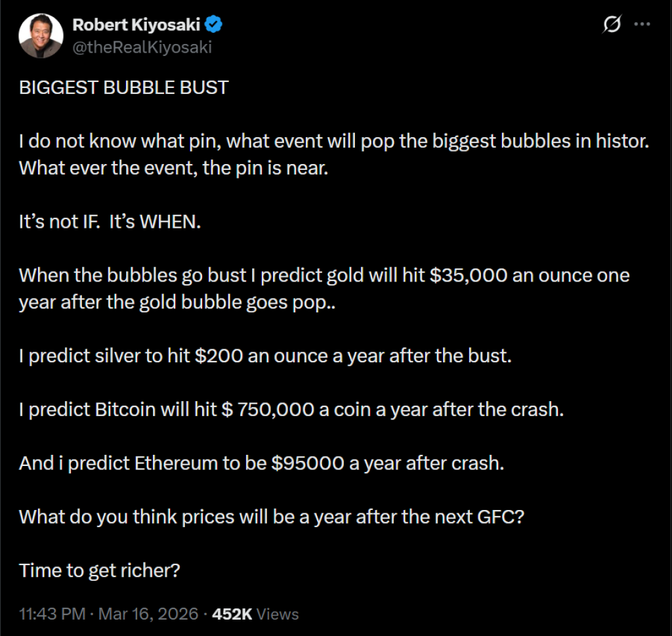
Task: Click the "Time to get richer?" line
Action: coord(100,570)
